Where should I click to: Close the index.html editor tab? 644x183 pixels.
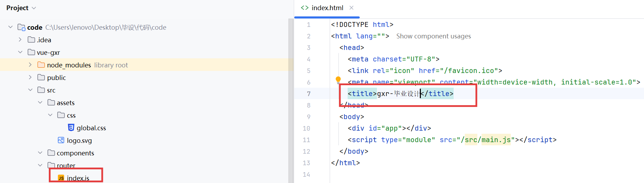point(351,8)
